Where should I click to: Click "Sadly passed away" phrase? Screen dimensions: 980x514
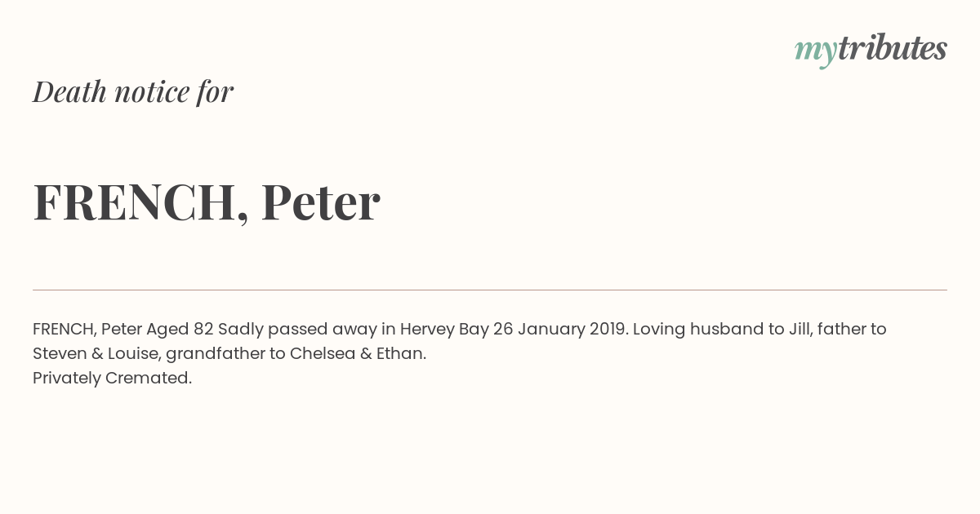[x=297, y=330]
